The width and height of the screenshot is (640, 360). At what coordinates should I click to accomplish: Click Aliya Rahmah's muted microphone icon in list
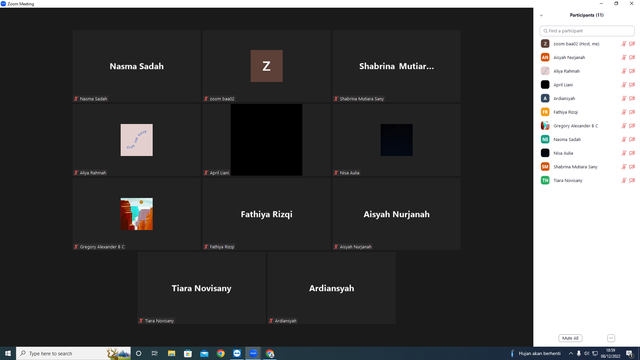coord(624,71)
